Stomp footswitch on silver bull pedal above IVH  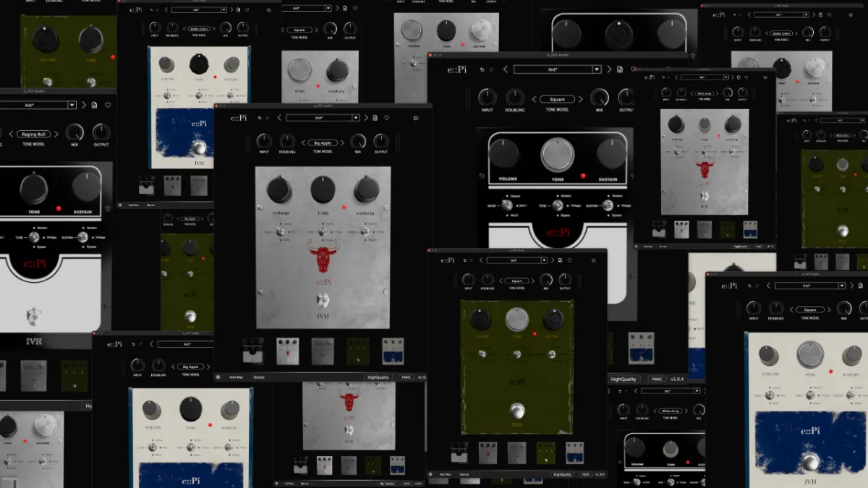[323, 301]
